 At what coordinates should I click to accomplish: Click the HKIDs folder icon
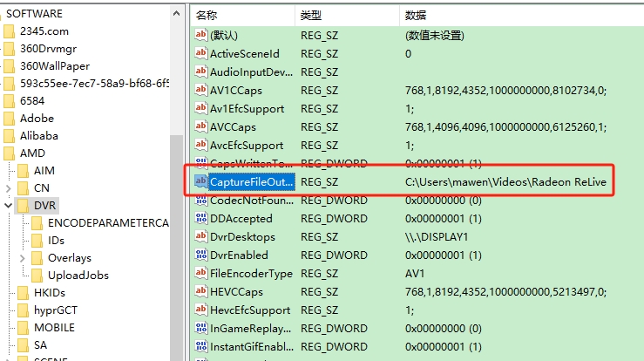(x=23, y=293)
